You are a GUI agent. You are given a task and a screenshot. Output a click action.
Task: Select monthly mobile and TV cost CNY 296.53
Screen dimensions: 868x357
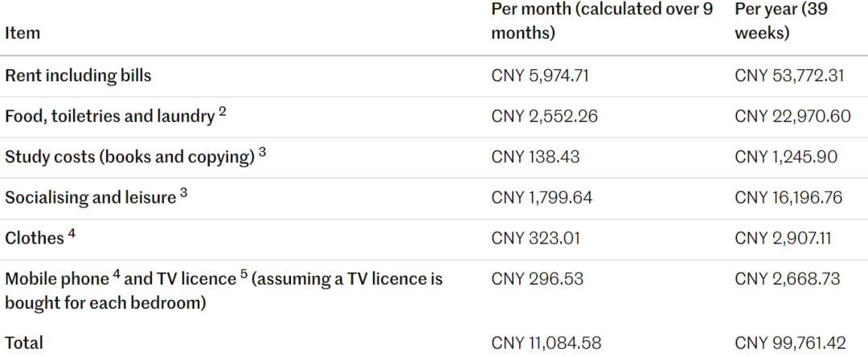pos(537,279)
